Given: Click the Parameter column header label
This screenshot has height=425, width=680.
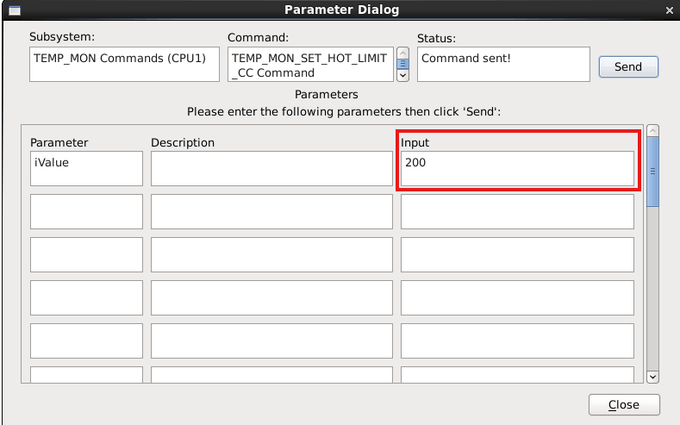Looking at the screenshot, I should tap(59, 143).
